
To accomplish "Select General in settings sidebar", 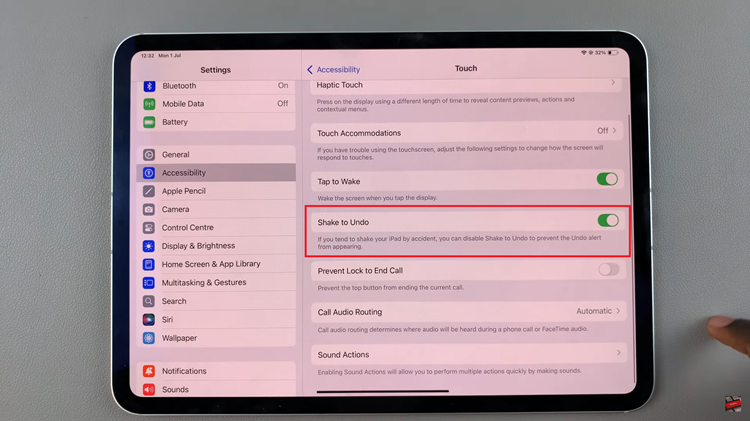I will [x=216, y=155].
